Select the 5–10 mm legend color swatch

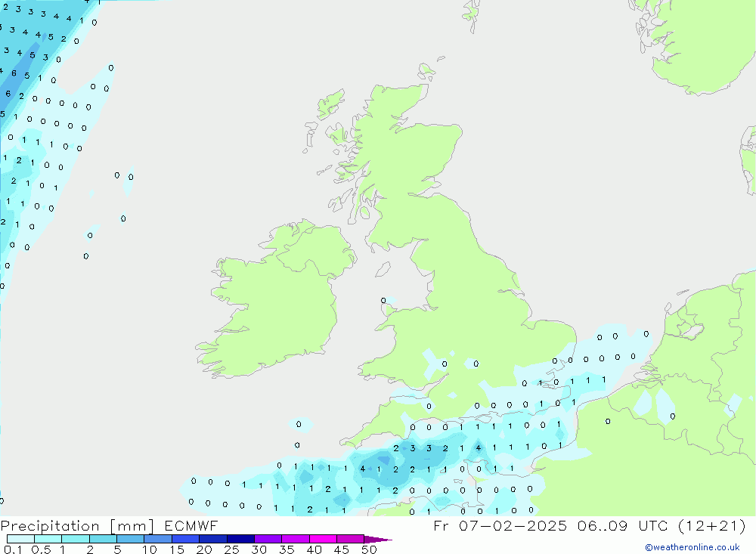130,539
